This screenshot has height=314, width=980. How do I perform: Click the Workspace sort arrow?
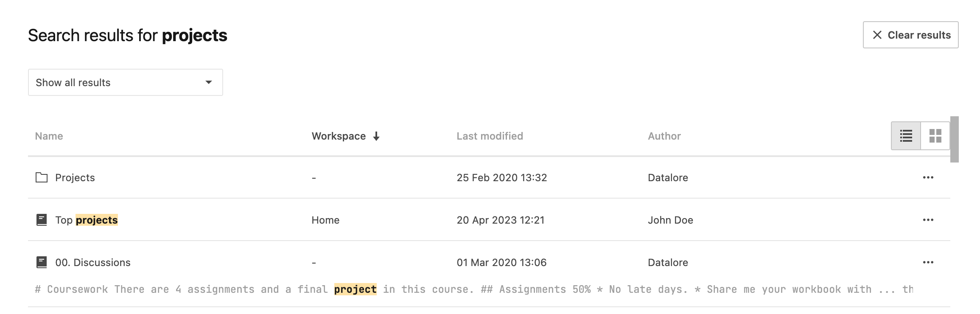click(376, 136)
